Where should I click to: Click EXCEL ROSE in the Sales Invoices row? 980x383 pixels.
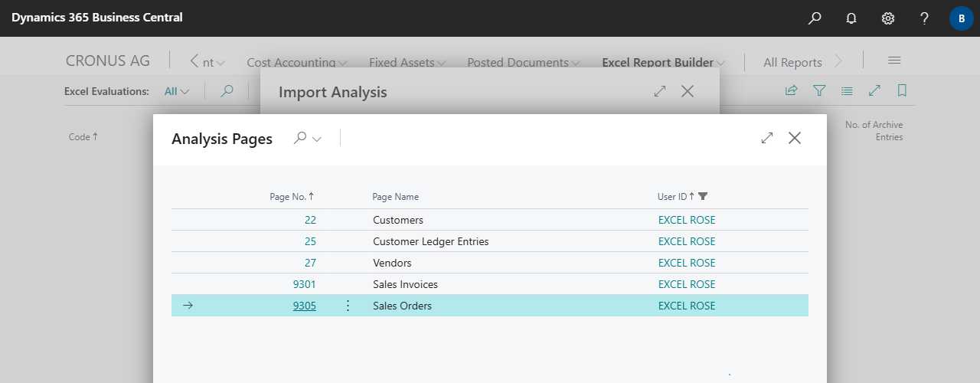click(x=687, y=284)
